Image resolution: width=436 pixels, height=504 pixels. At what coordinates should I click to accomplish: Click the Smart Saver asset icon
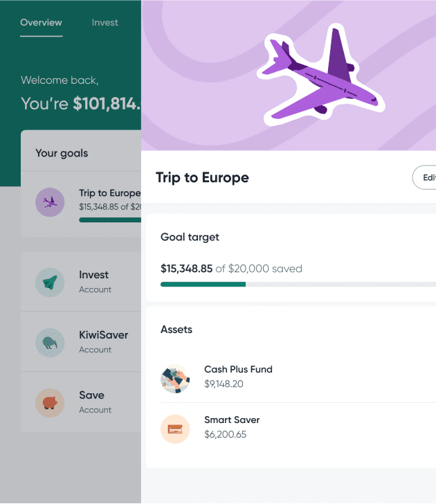(175, 429)
